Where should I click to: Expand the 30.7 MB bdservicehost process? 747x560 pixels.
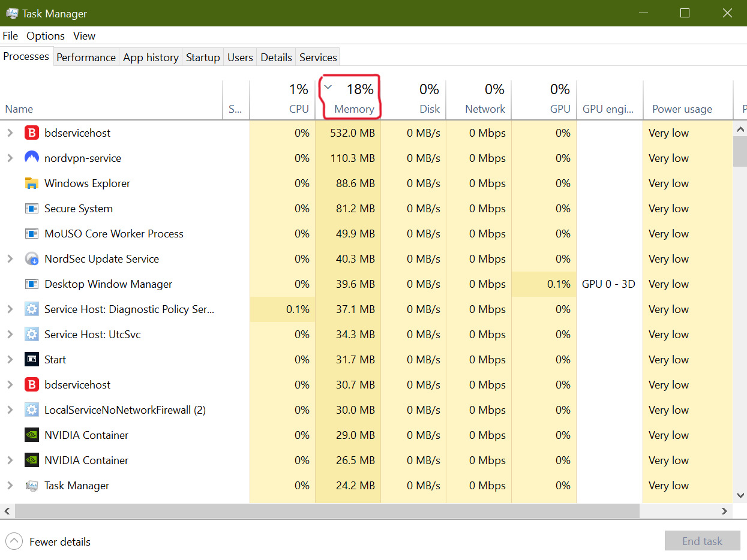pos(10,385)
